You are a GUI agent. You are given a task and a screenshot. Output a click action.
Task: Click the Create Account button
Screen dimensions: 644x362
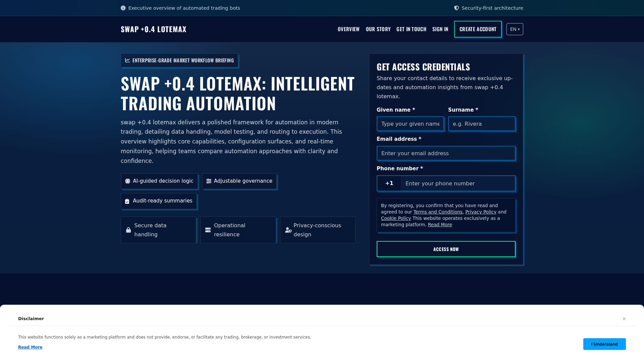pos(478,29)
